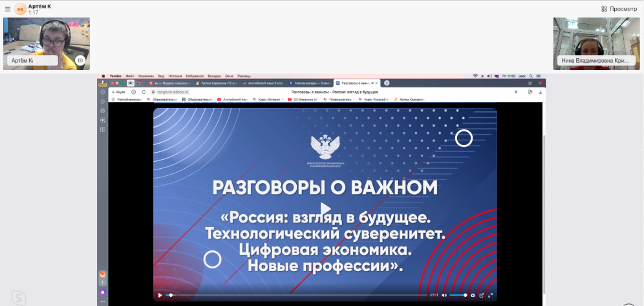Open a new browser tab with plus

coord(387,83)
